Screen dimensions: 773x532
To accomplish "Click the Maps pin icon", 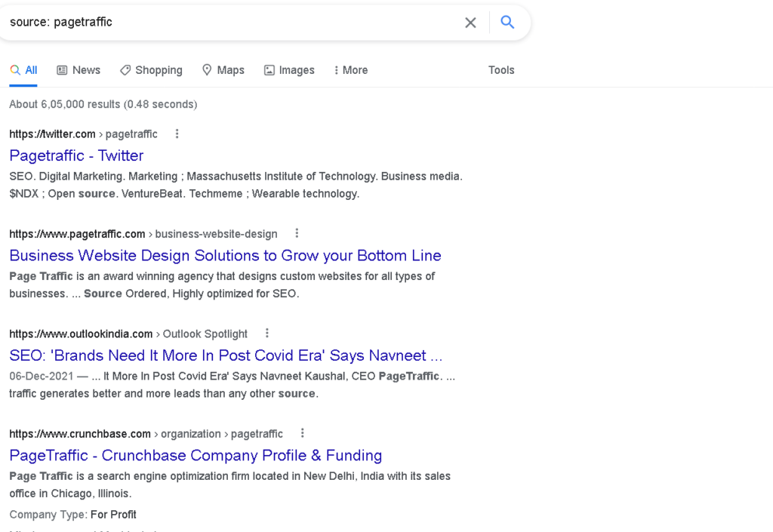I will (x=207, y=69).
